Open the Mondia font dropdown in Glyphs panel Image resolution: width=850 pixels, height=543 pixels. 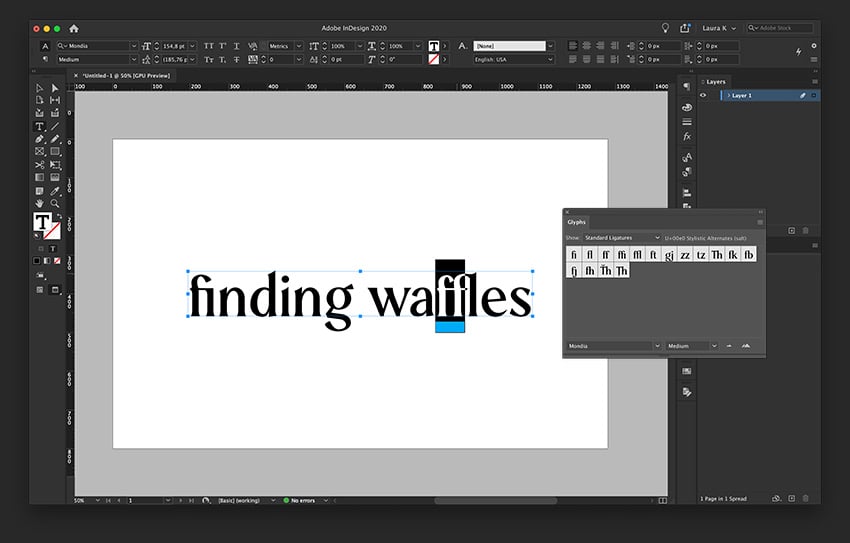(614, 346)
